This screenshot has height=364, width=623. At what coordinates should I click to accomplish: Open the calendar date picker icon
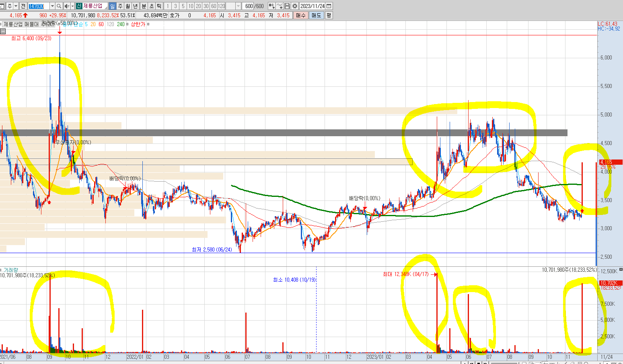point(329,6)
